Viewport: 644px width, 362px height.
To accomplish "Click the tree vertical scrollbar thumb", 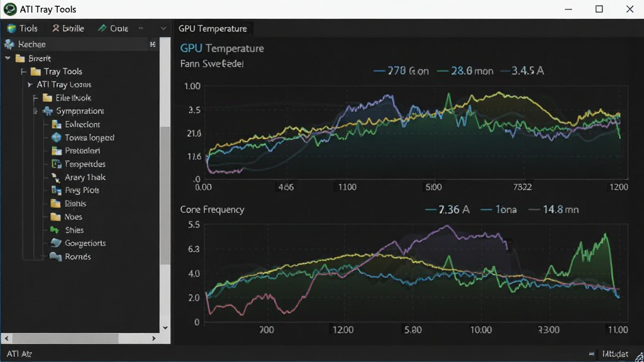I will point(165,195).
